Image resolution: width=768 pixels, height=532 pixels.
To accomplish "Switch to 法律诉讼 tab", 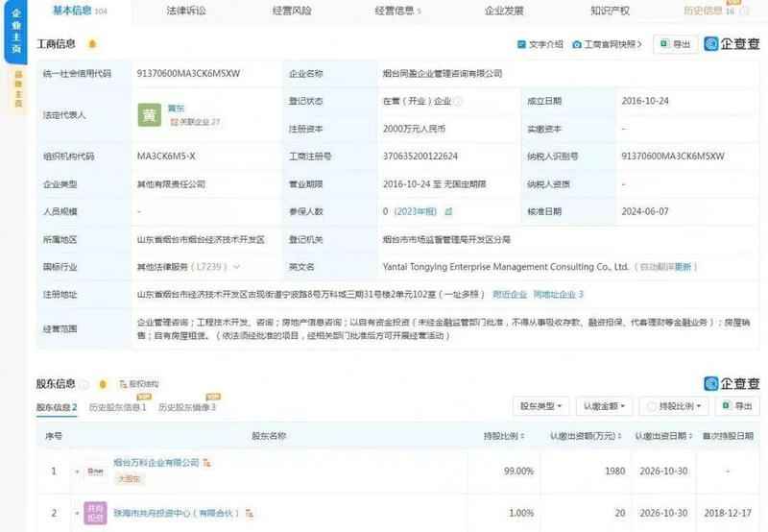I will [x=186, y=11].
